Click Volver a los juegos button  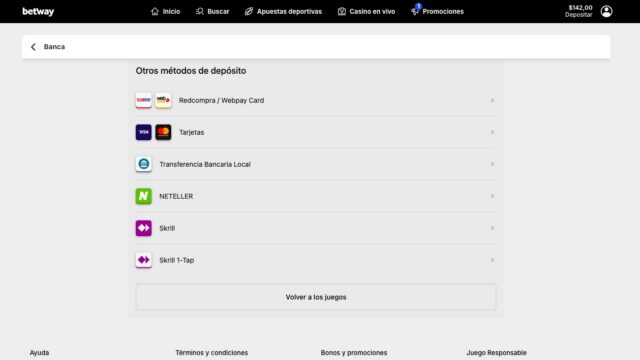pos(316,297)
